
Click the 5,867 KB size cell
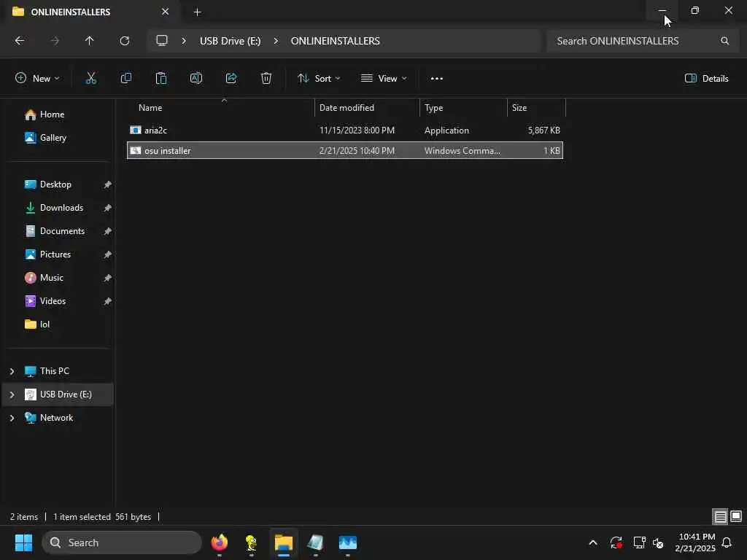click(544, 130)
